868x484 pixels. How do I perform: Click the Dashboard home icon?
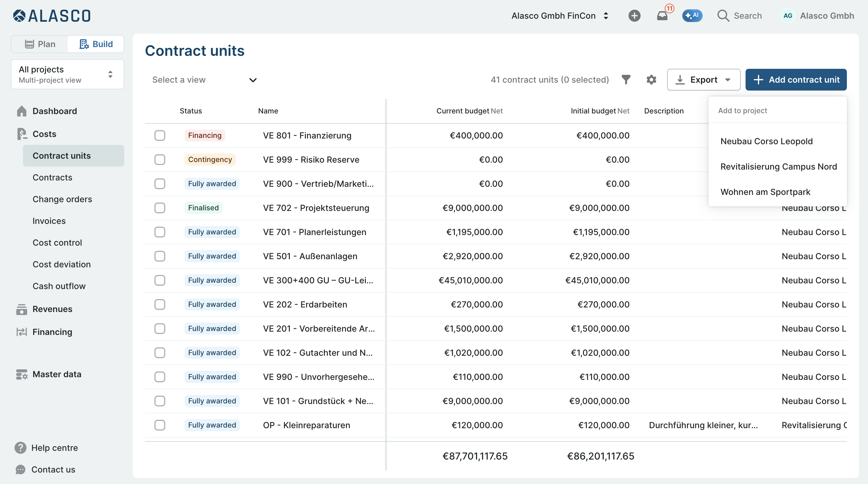pyautogui.click(x=22, y=111)
